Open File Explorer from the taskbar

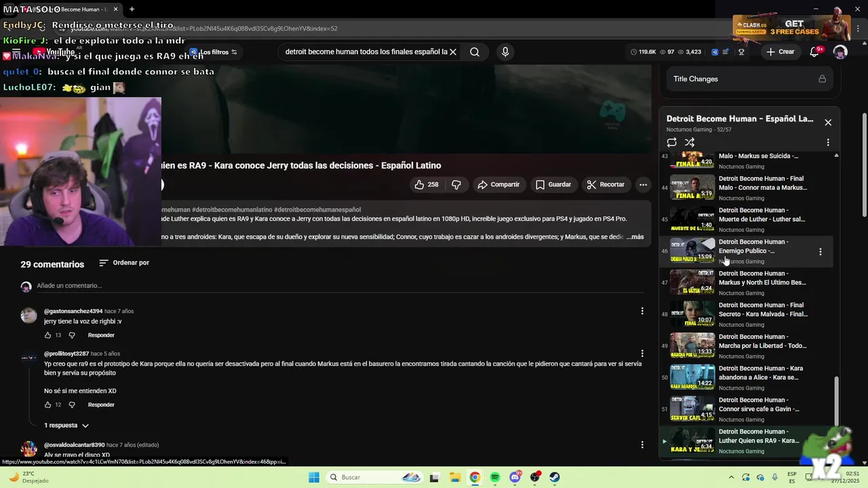tap(455, 477)
